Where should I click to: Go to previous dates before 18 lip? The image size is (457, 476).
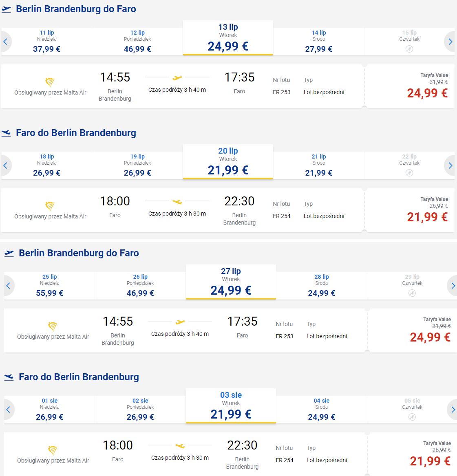pyautogui.click(x=5, y=165)
